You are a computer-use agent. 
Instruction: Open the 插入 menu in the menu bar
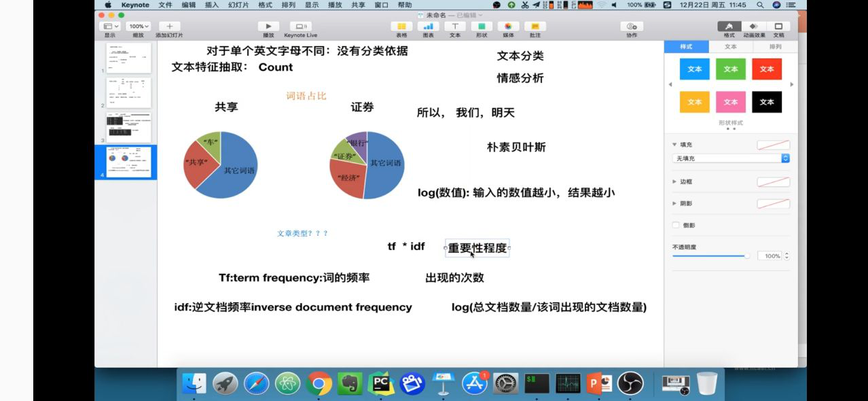[211, 5]
